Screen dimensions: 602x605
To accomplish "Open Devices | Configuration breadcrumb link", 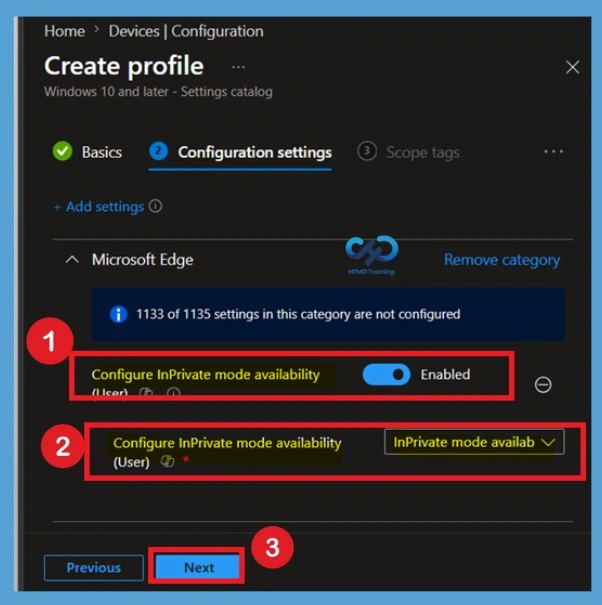I will (x=186, y=31).
